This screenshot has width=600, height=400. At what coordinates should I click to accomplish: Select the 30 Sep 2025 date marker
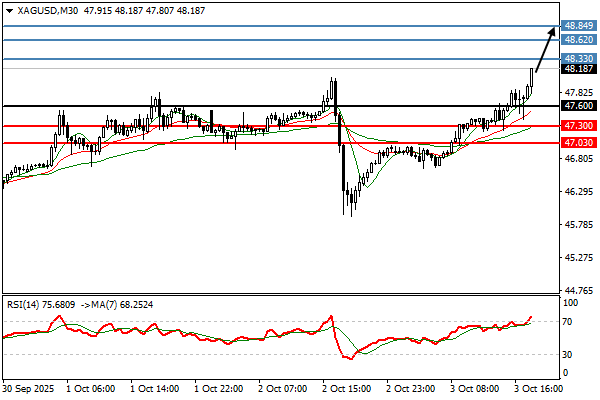(26, 385)
